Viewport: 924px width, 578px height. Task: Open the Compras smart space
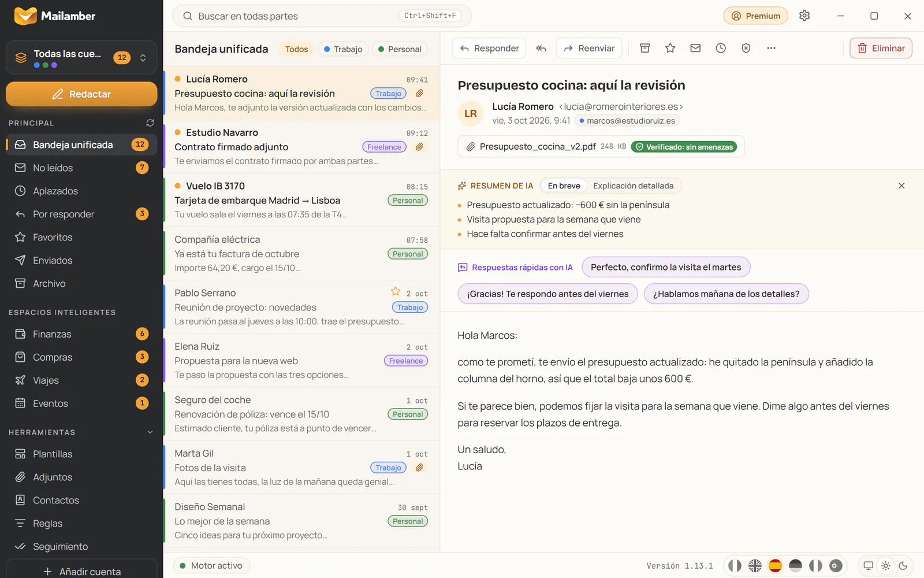81,357
